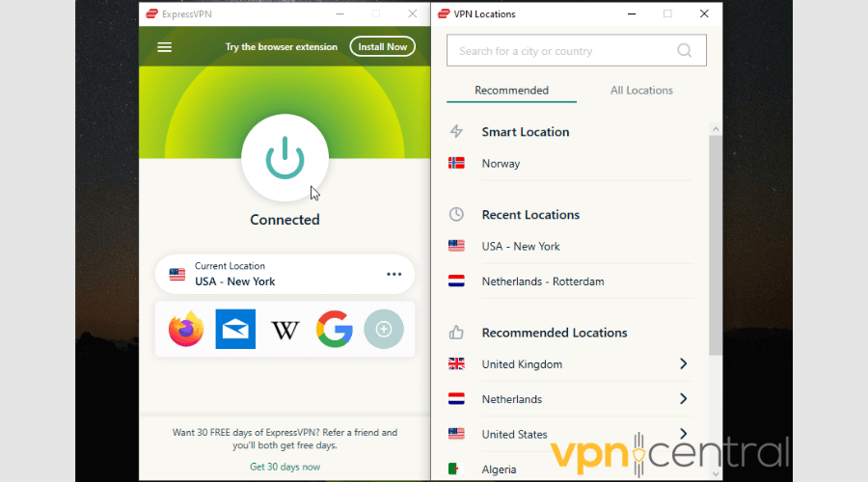Expand United Kingdom server list chevron

[x=683, y=363]
